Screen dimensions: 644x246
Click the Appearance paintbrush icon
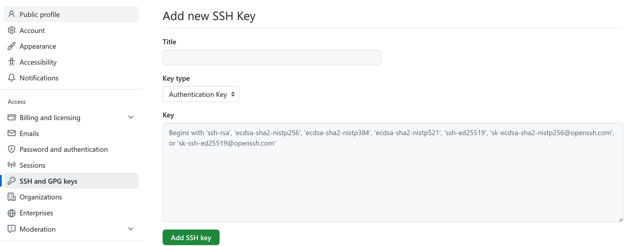12,46
